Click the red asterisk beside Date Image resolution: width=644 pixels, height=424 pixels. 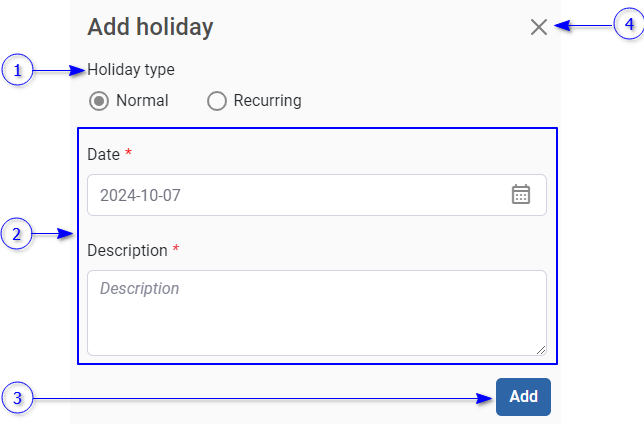129,154
